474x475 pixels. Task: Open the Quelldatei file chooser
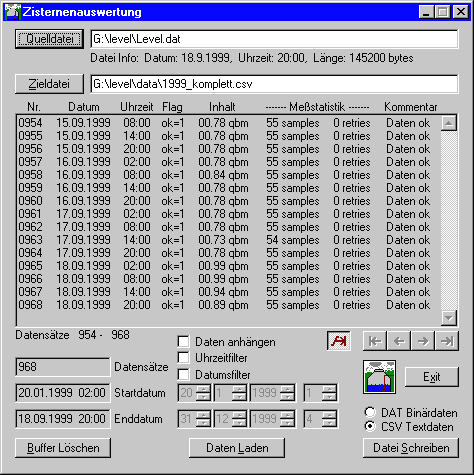pyautogui.click(x=49, y=39)
